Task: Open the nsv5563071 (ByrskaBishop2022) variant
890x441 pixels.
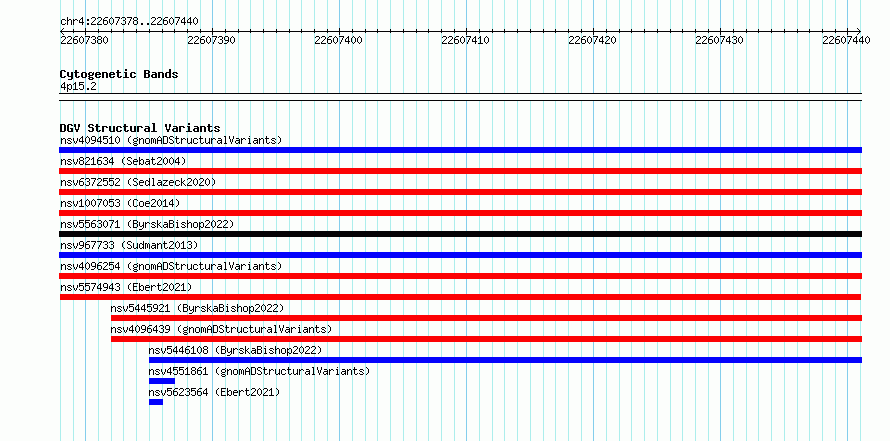Action: pyautogui.click(x=147, y=224)
